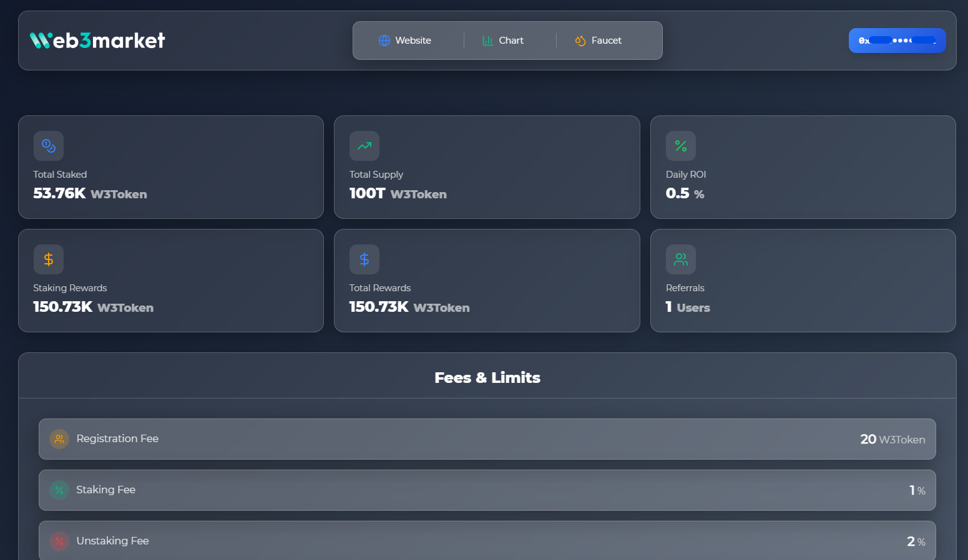Click the green percent icon beside Staking Fee
Viewport: 968px width, 560px height.
click(59, 490)
